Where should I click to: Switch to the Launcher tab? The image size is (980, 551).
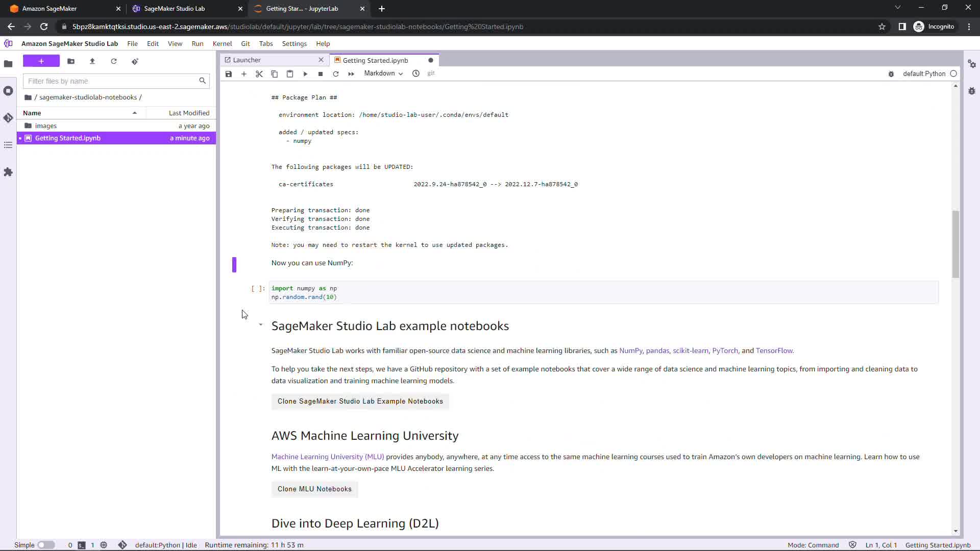point(247,60)
